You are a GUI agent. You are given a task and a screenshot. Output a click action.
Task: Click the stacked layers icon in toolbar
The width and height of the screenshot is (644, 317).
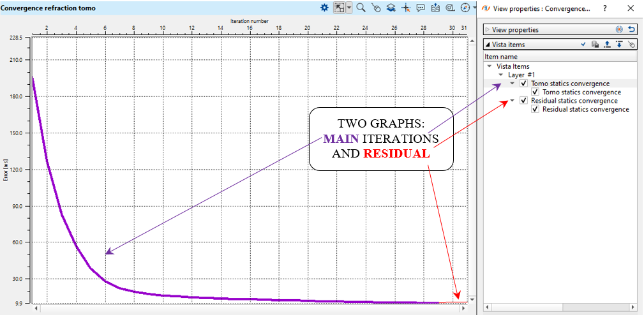(391, 8)
